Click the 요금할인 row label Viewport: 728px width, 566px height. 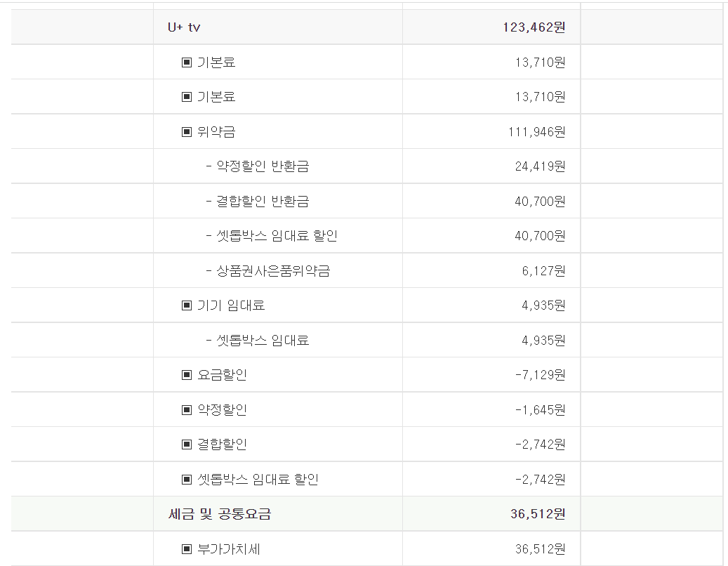point(222,375)
